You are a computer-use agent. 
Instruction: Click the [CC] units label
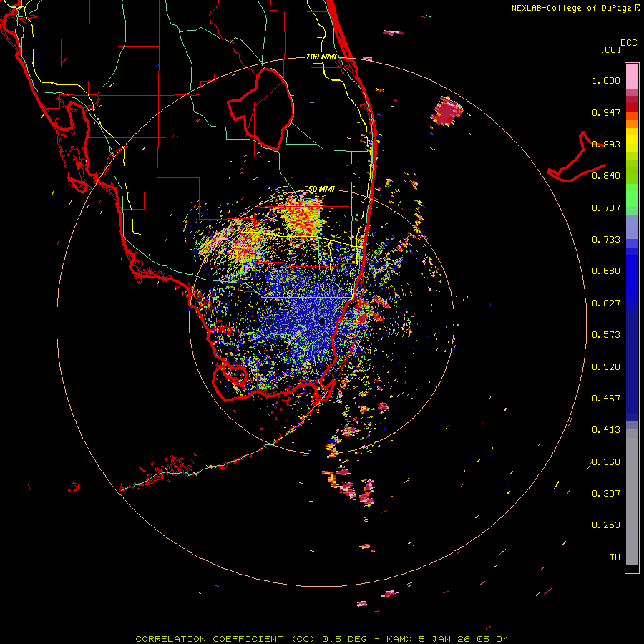(610, 49)
